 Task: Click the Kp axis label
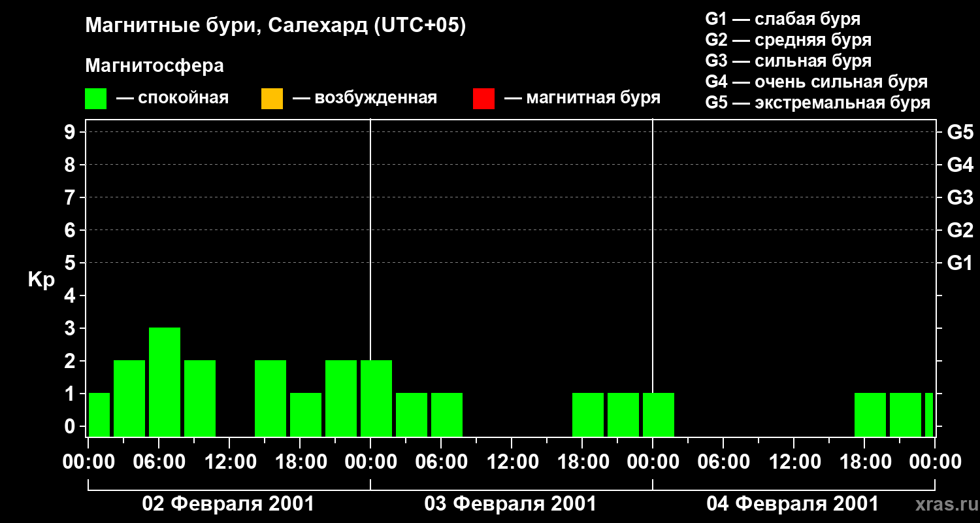41,280
